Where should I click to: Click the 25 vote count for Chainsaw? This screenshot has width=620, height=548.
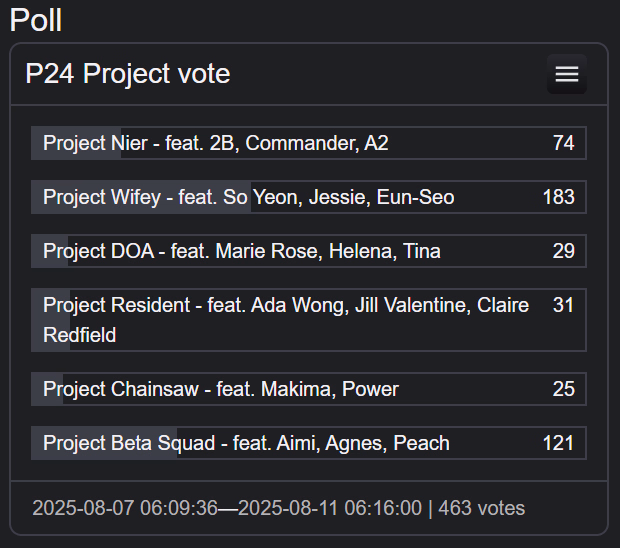[563, 390]
